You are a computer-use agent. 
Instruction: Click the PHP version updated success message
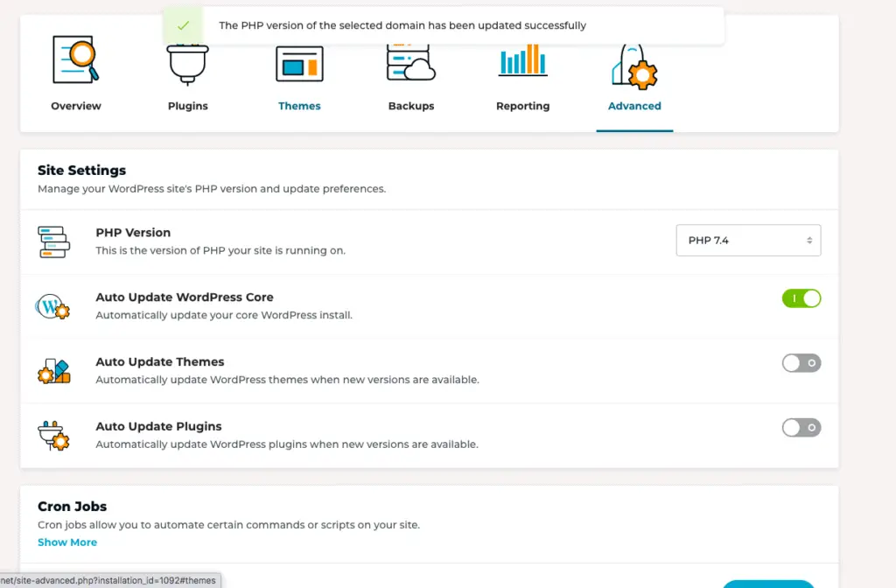pyautogui.click(x=402, y=25)
